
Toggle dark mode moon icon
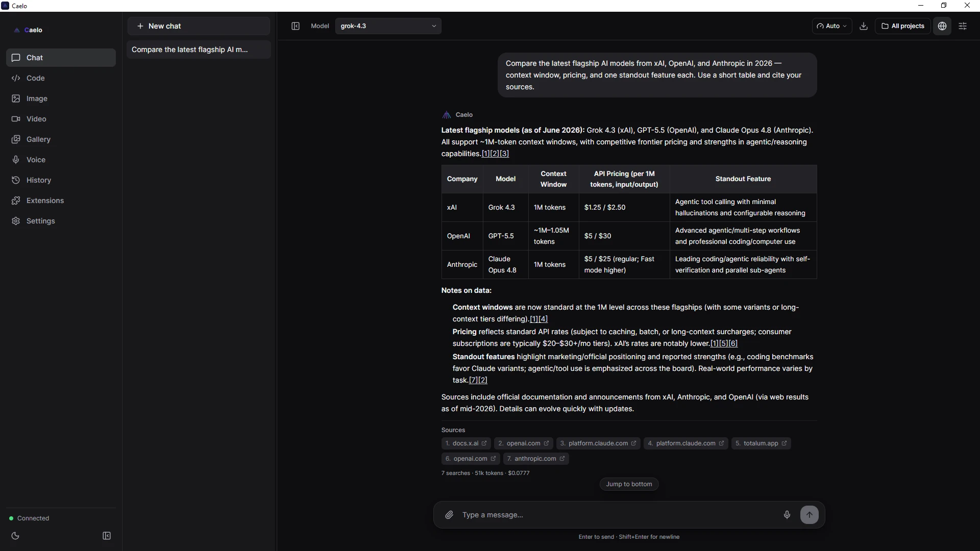pos(15,536)
